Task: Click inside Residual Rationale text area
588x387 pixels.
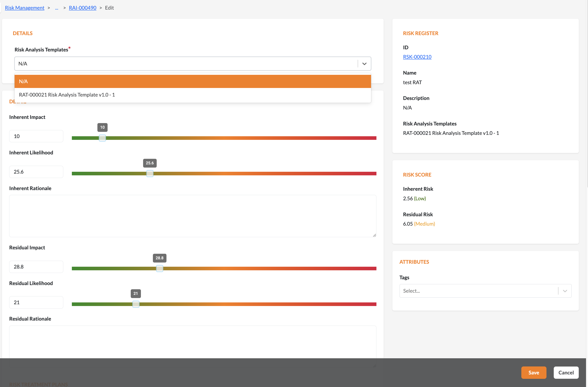Action: [x=192, y=342]
